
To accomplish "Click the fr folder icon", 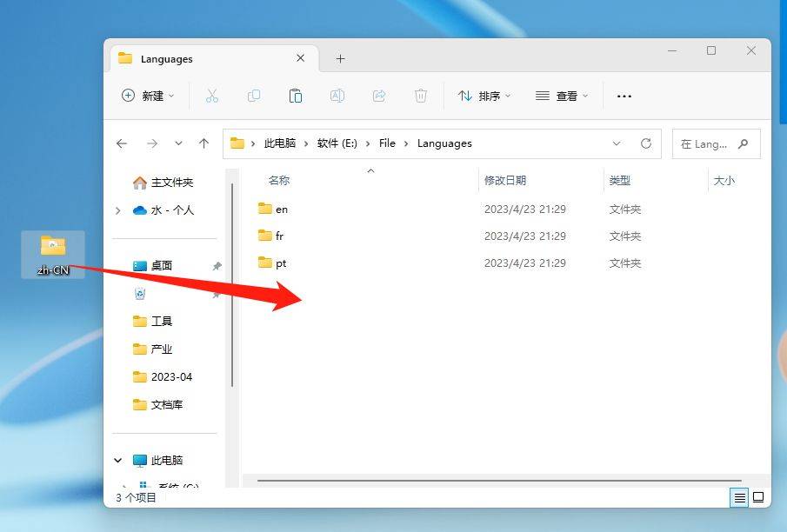I will 265,236.
